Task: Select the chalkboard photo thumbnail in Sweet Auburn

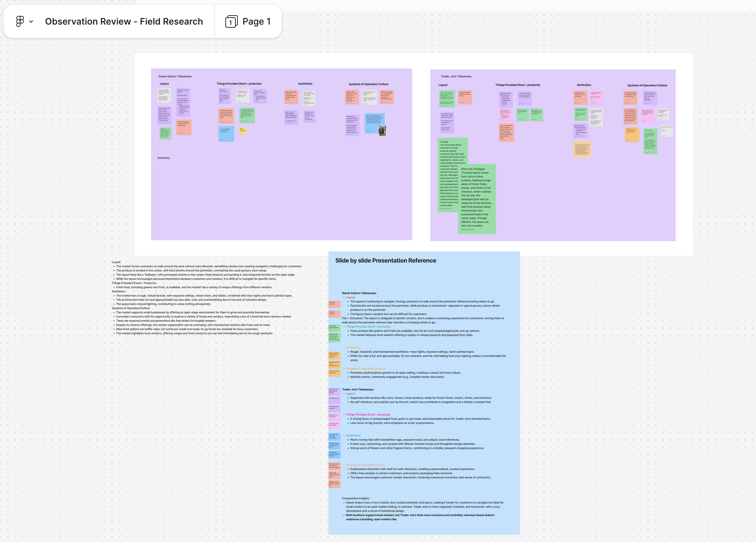Action: 382,131
